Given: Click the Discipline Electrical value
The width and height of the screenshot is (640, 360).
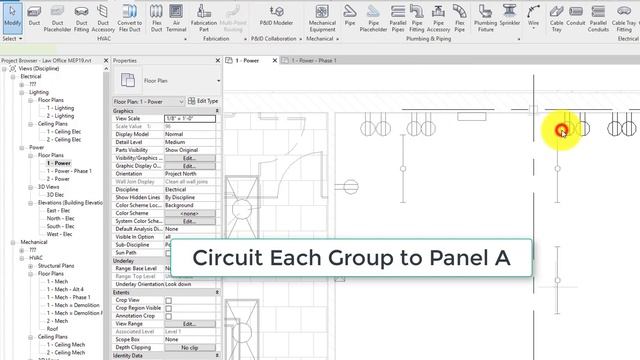Looking at the screenshot, I should [190, 189].
